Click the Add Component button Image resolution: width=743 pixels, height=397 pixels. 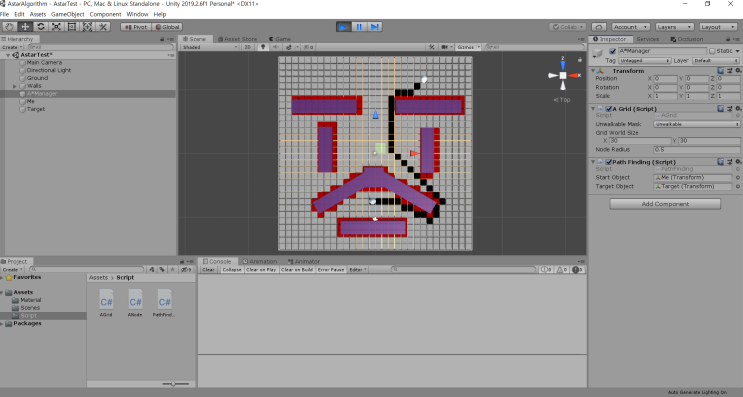pyautogui.click(x=665, y=204)
